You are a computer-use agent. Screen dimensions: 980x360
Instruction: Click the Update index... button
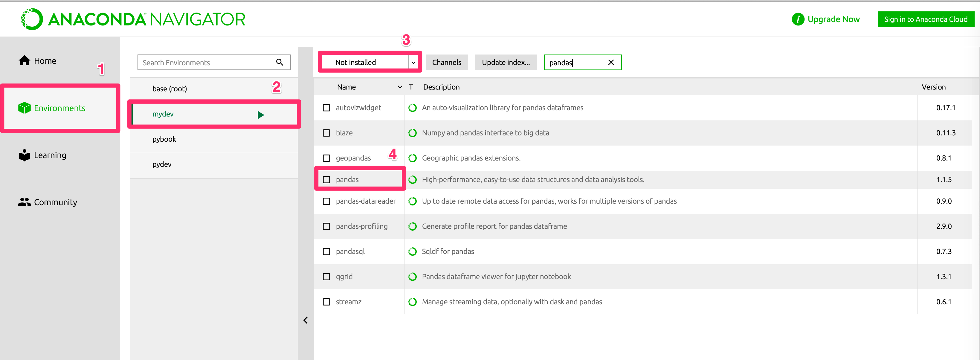tap(506, 62)
